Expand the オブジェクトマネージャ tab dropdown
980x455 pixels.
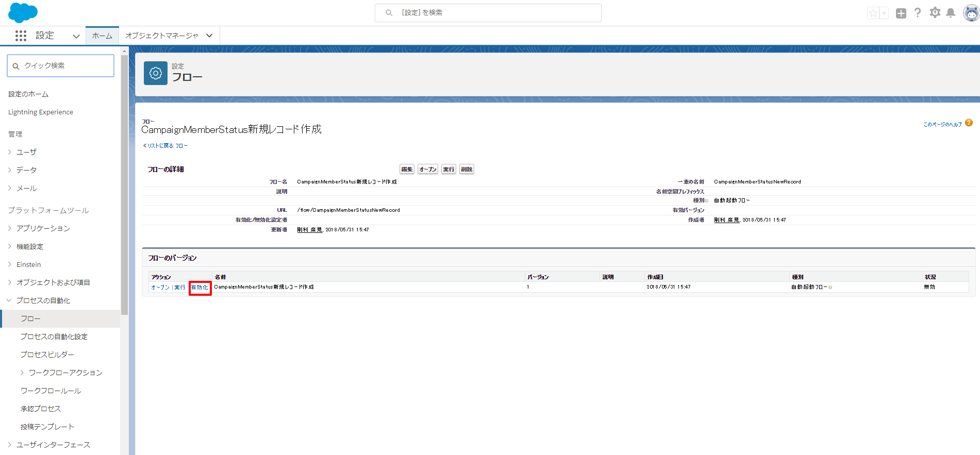(x=209, y=36)
